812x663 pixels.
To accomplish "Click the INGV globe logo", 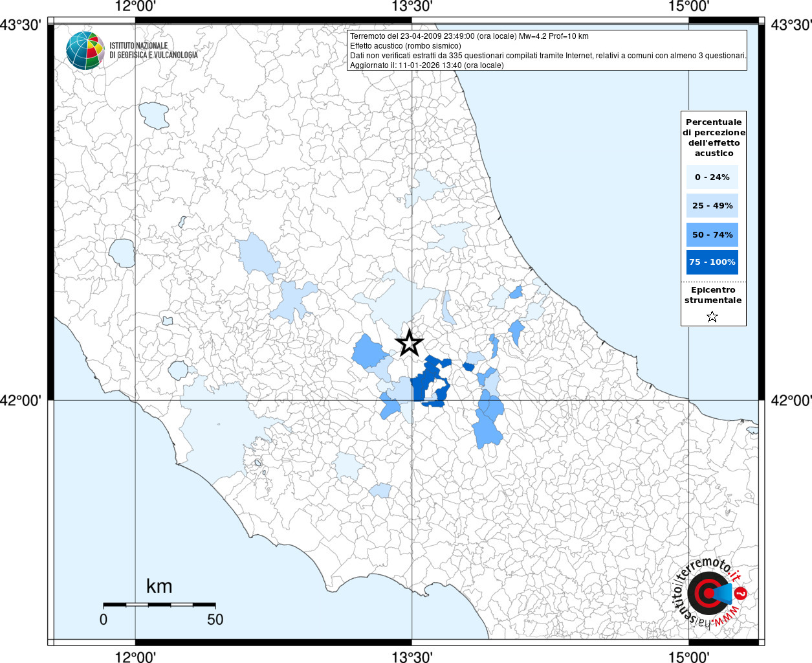I will [85, 51].
